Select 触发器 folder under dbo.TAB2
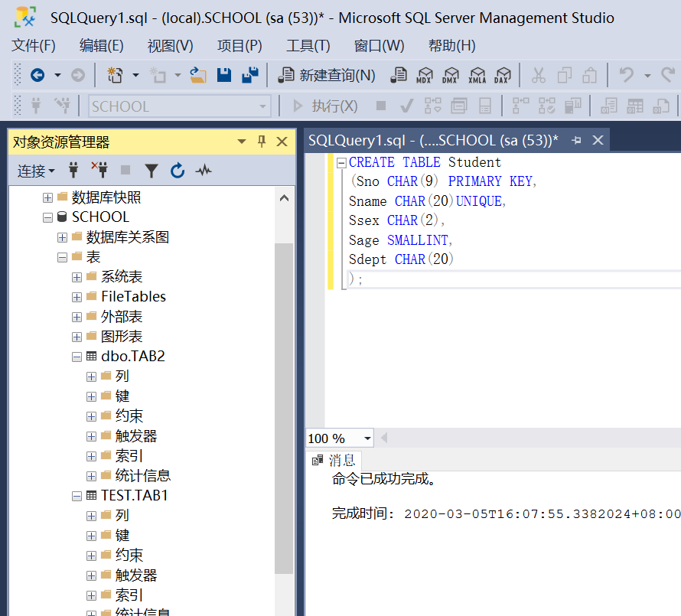This screenshot has width=681, height=616. 136,436
